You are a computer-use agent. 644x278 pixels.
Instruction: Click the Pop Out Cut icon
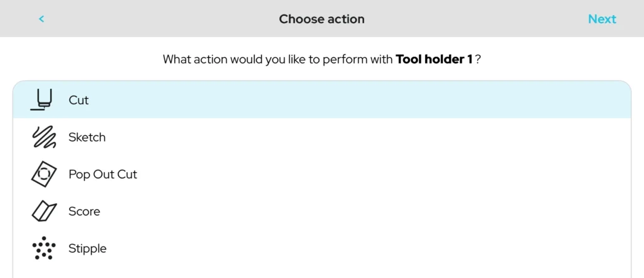pos(43,174)
